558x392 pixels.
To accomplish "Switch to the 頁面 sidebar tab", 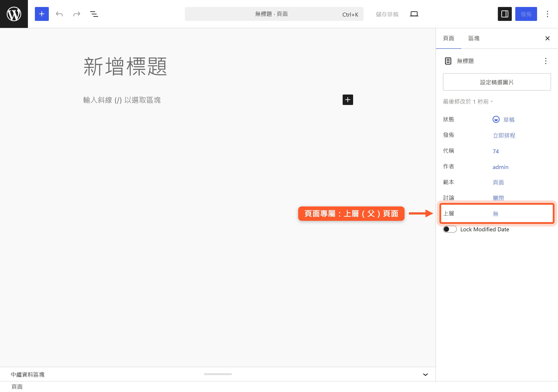I will 448,38.
